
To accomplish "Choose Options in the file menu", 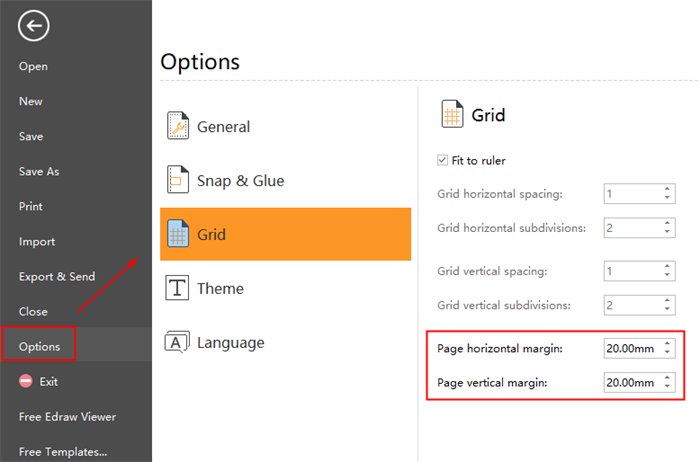I will click(x=39, y=347).
